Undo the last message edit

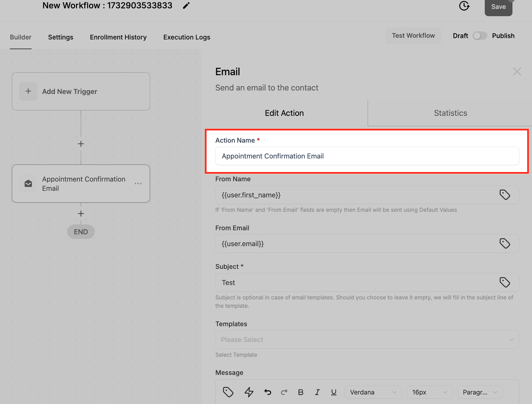pyautogui.click(x=267, y=392)
